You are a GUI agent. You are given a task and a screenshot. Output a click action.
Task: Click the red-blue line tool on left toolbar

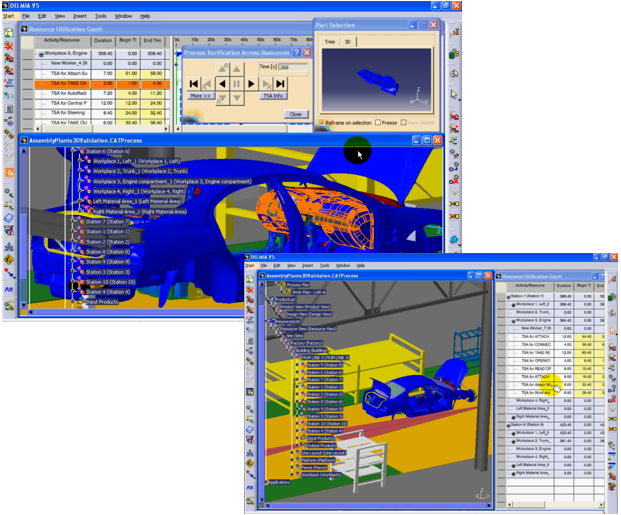pos(9,273)
